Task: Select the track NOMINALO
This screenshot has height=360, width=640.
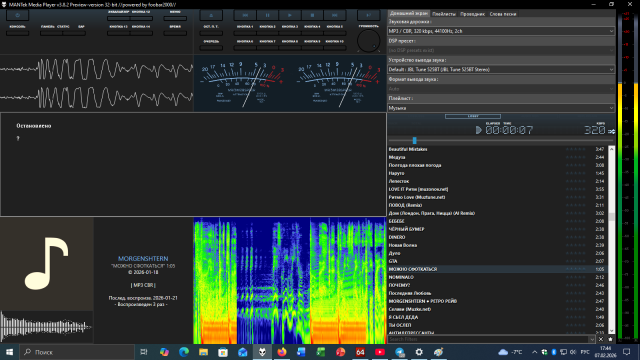Action: coord(497,277)
